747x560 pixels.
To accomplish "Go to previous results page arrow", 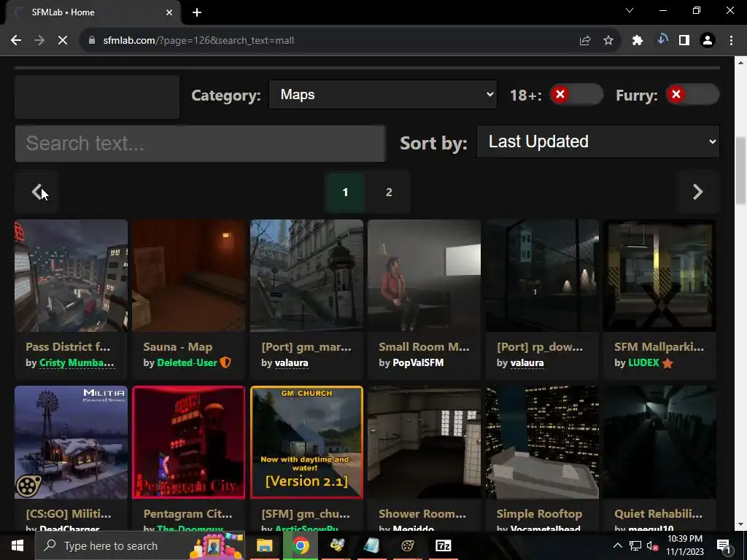I will click(36, 192).
